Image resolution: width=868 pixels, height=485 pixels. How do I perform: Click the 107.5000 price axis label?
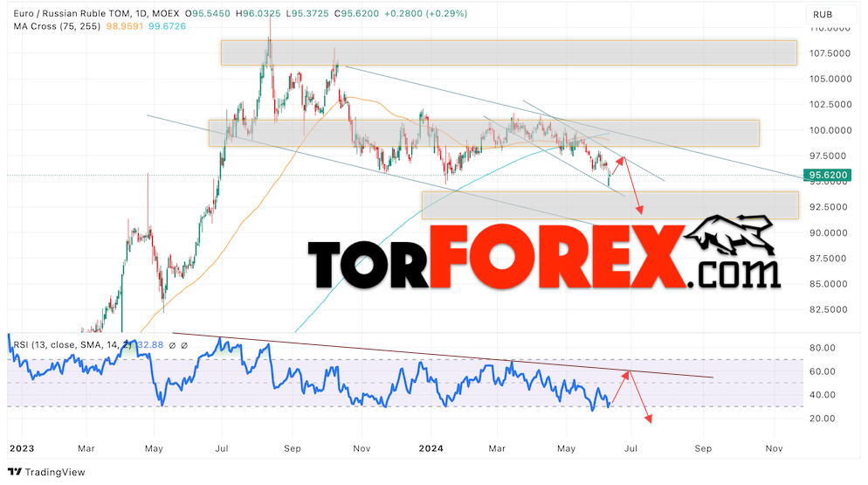click(x=830, y=53)
